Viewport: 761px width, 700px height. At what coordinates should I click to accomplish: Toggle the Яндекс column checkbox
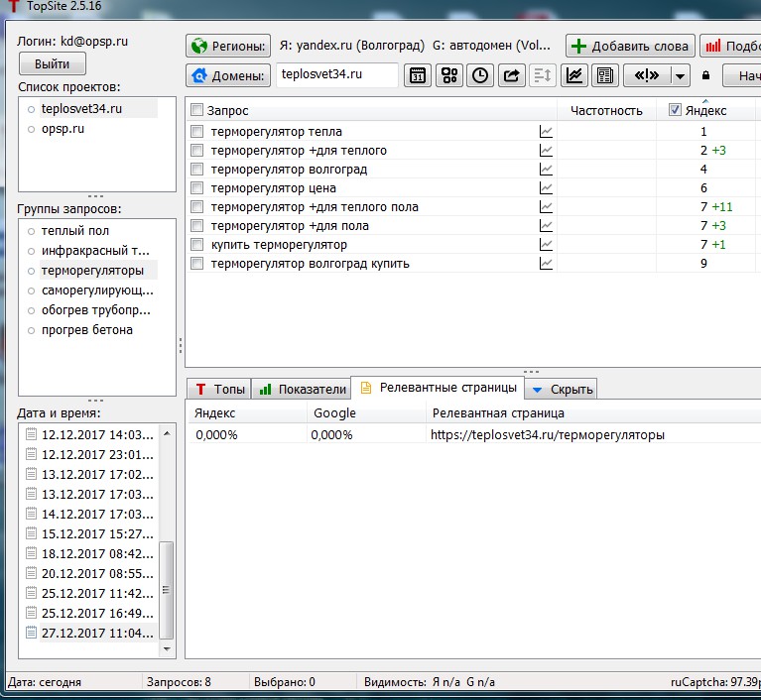click(675, 110)
